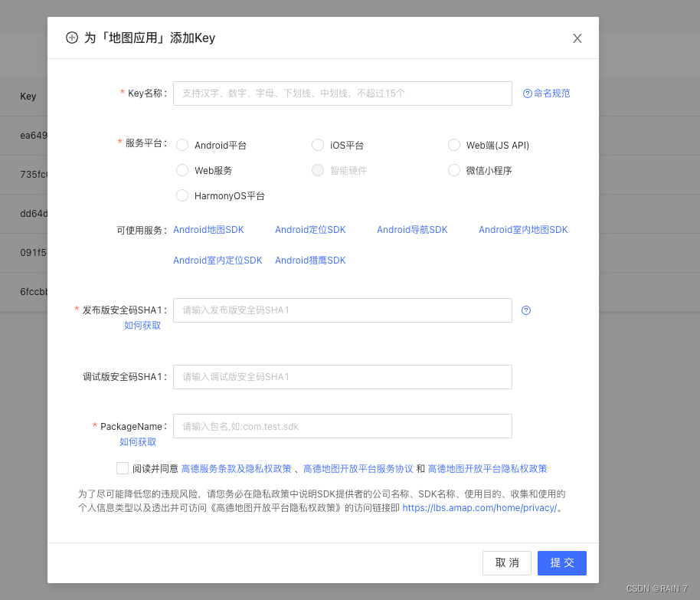Choose Web端(JS API) as the platform

click(454, 145)
